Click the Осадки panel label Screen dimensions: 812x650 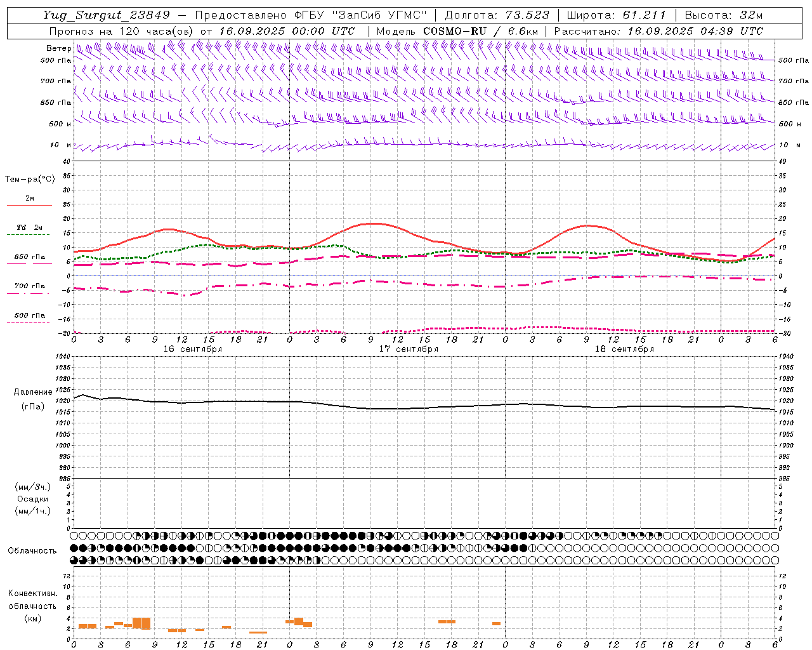point(33,499)
